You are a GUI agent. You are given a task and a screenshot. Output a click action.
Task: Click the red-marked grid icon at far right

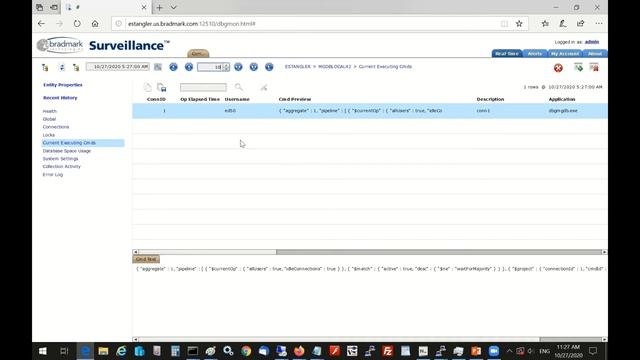(594, 67)
